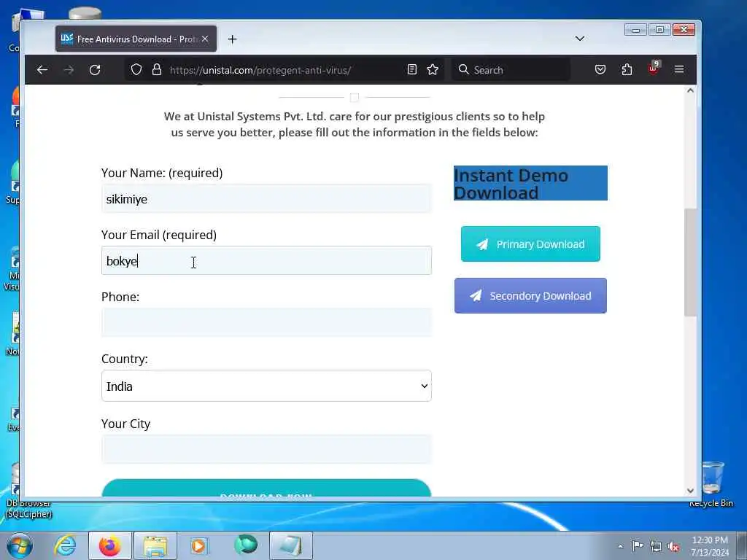The width and height of the screenshot is (747, 560).
Task: Click the green round taskbar application icon
Action: 246,545
